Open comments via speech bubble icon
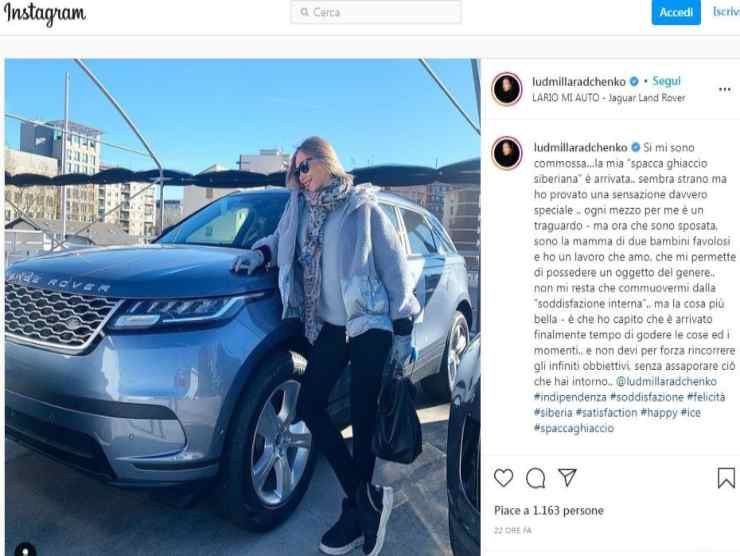 click(x=536, y=478)
